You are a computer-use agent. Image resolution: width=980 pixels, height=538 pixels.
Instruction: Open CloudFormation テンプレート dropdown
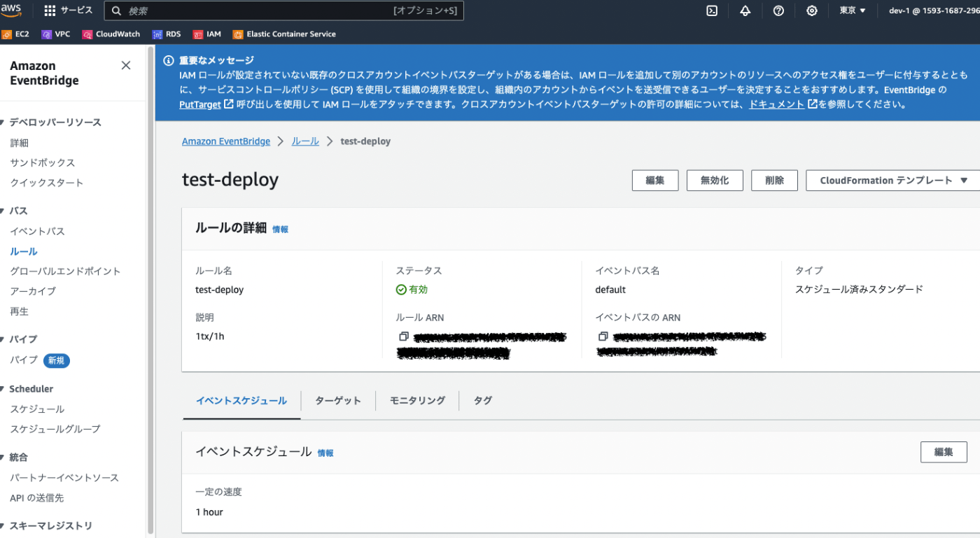click(x=893, y=180)
